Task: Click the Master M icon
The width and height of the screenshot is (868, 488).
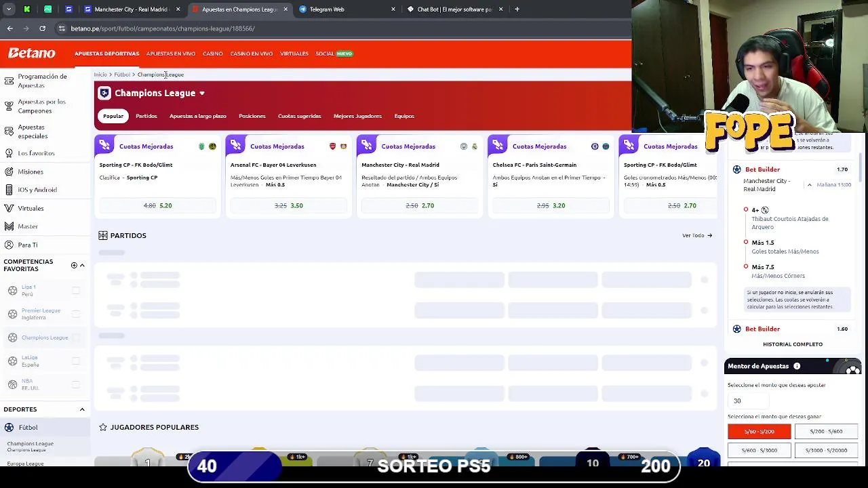Action: coord(9,226)
